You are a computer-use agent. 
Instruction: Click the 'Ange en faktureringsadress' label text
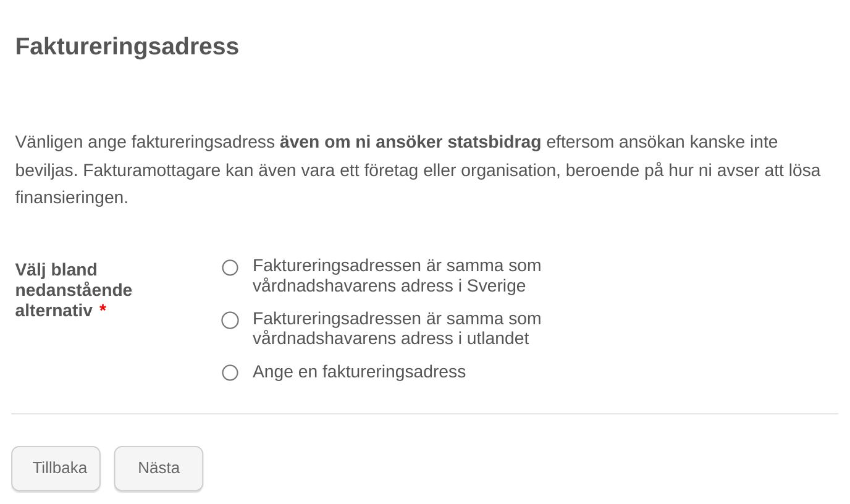click(x=359, y=372)
